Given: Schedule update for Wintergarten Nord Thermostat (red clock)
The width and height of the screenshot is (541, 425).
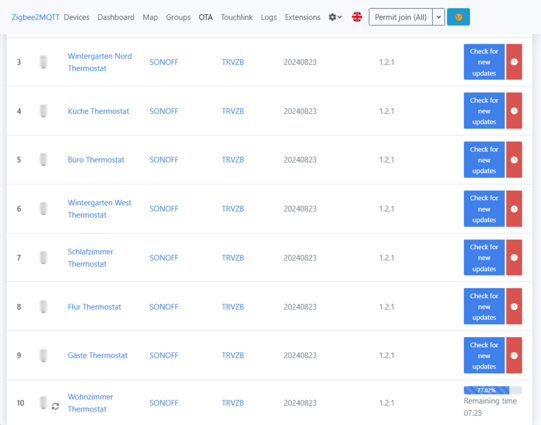Looking at the screenshot, I should [x=514, y=62].
